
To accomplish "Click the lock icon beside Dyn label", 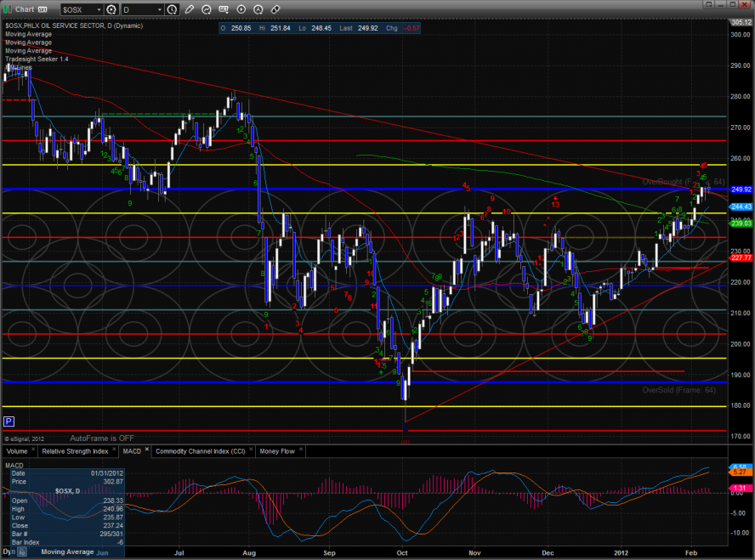I will click(x=21, y=552).
